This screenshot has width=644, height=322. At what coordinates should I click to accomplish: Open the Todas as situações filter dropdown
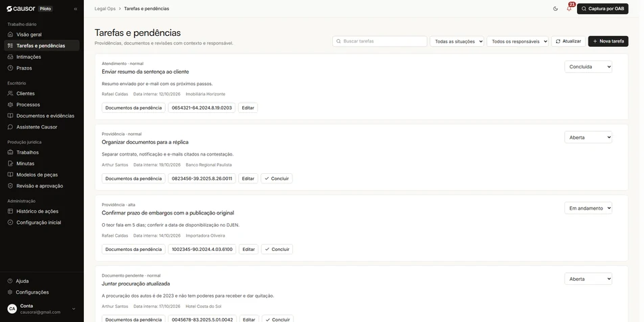pos(457,41)
